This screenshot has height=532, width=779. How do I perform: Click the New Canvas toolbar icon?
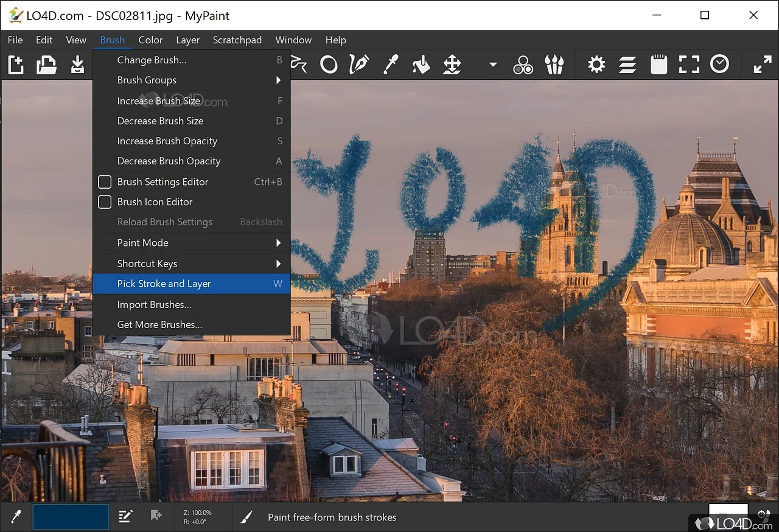16,64
